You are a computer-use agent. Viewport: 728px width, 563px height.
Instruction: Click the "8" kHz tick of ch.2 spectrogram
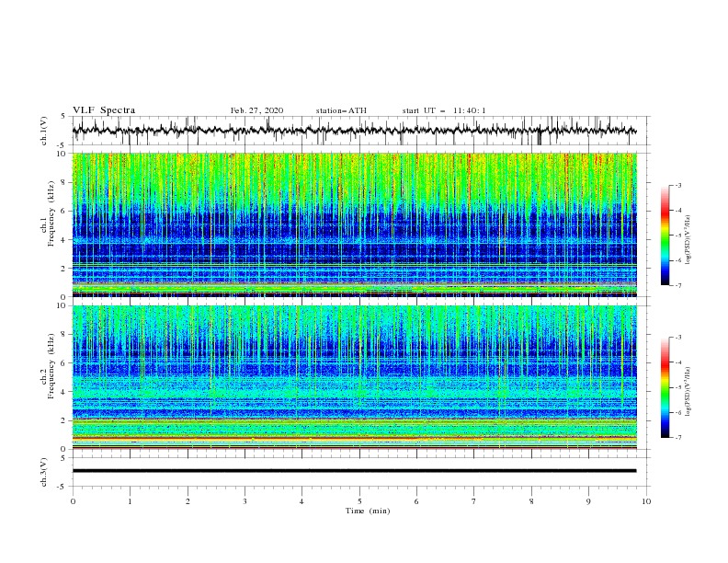63,335
